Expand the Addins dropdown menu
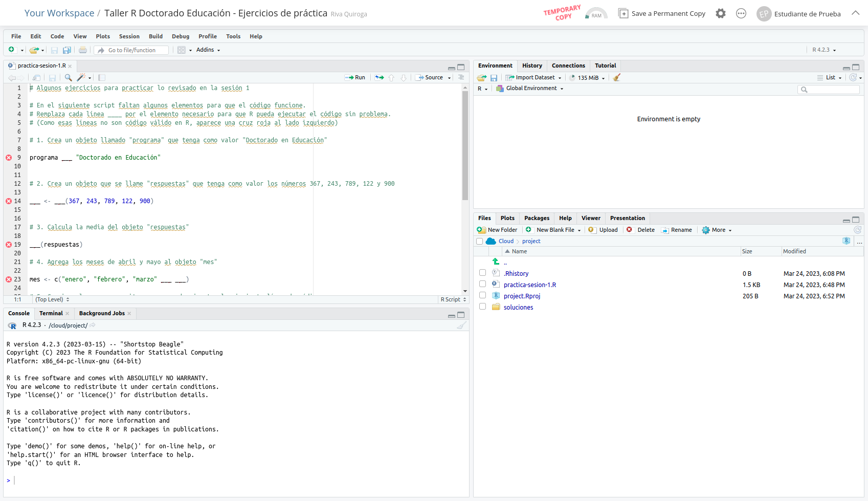Image resolution: width=868 pixels, height=501 pixels. coord(208,50)
